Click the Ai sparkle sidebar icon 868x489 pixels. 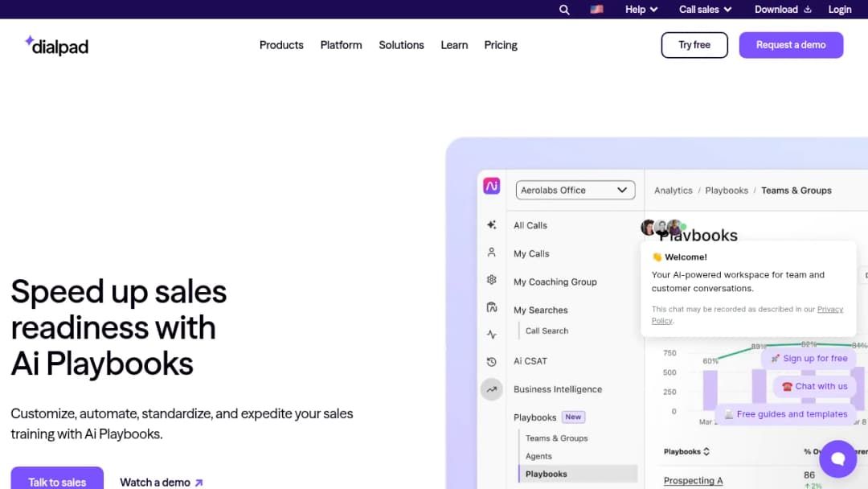pyautogui.click(x=492, y=225)
